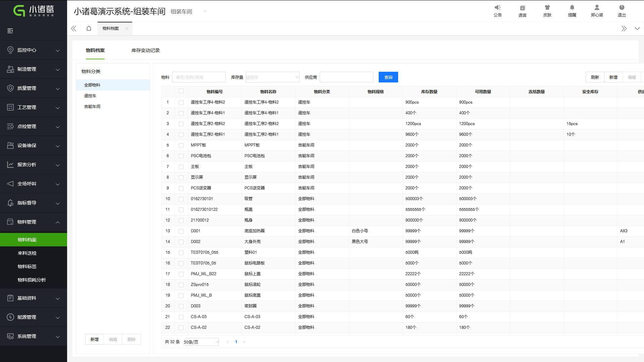Open the 皮肤 skin theme settings
This screenshot has width=644, height=362.
[547, 11]
